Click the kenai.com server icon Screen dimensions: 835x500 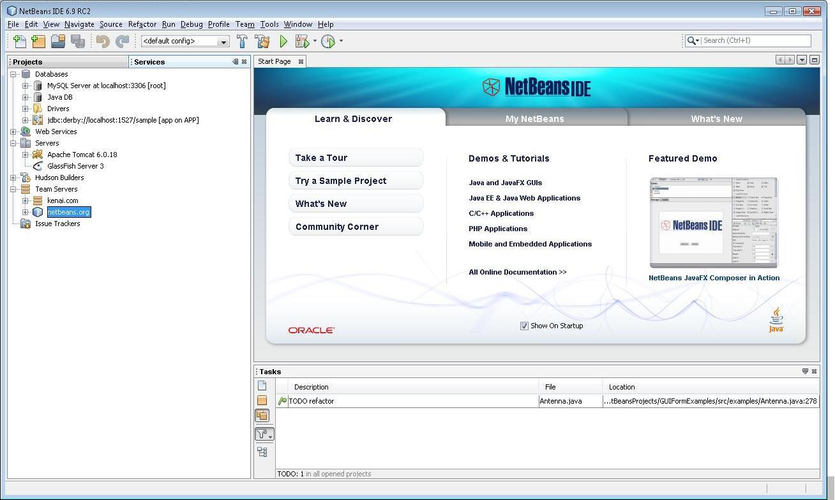(37, 201)
